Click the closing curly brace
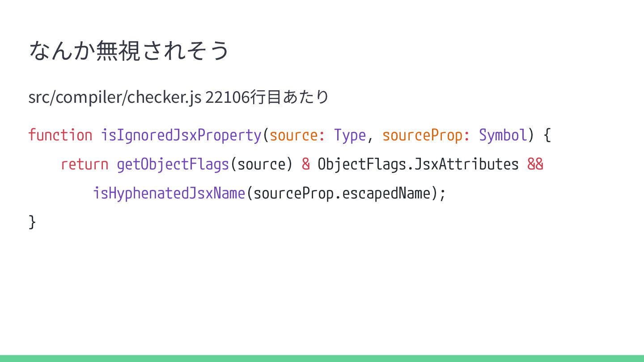 click(x=32, y=222)
